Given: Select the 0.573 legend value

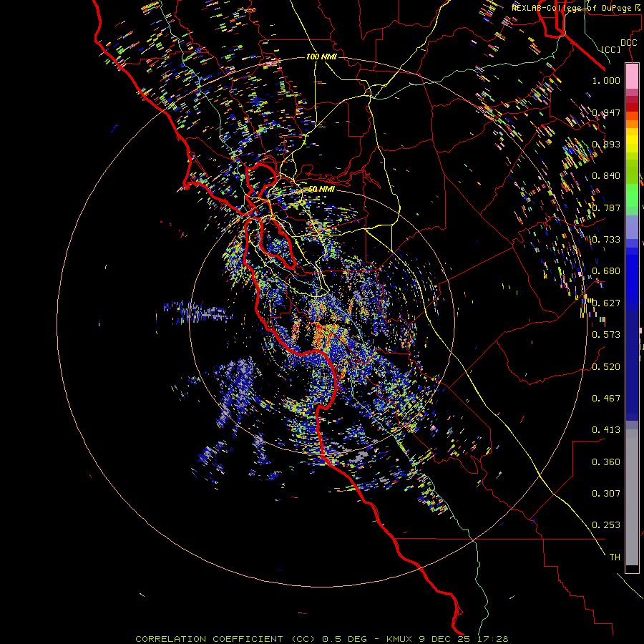Looking at the screenshot, I should pyautogui.click(x=606, y=335).
